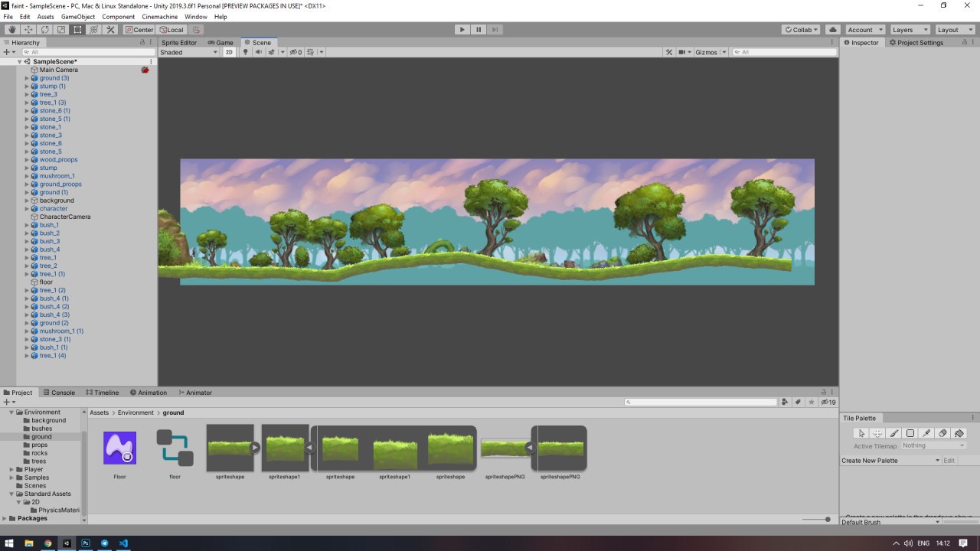Toggle scene grid visibility

click(x=312, y=52)
